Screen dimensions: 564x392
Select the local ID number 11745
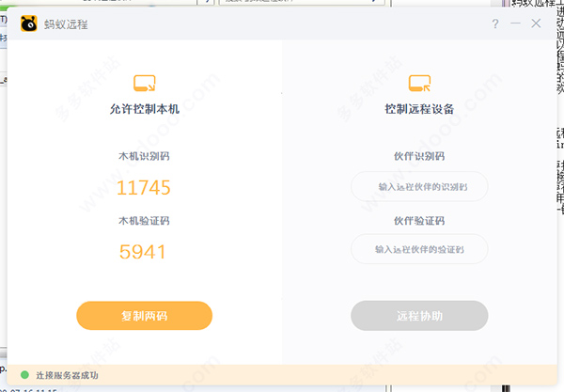pos(144,188)
